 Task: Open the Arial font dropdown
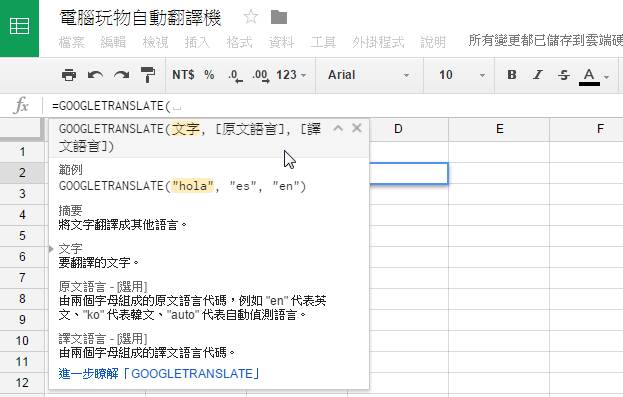(x=369, y=75)
